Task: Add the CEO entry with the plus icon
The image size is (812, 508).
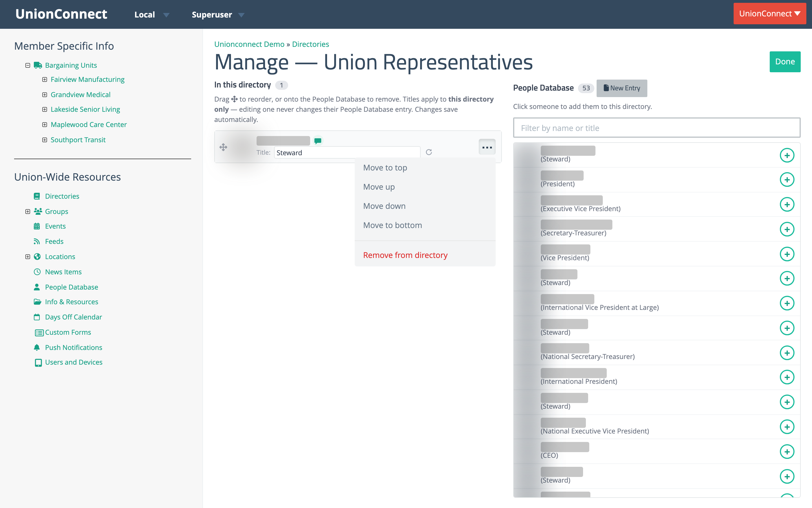Action: (787, 452)
